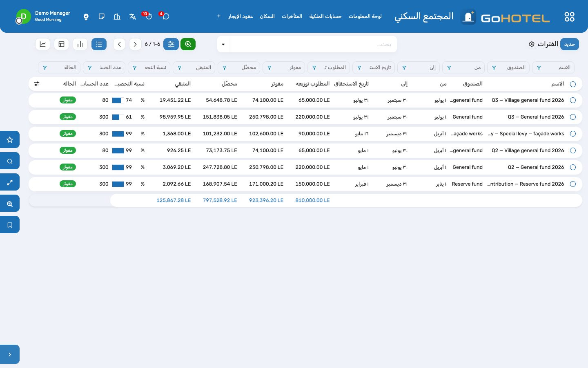The height and width of the screenshot is (368, 588).
Task: Select the Q2 – General fund 2026 row checkbox
Action: (x=573, y=167)
